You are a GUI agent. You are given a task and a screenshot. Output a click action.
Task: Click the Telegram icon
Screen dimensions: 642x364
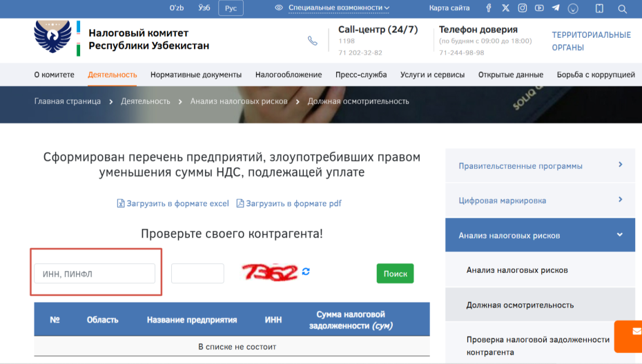[556, 8]
